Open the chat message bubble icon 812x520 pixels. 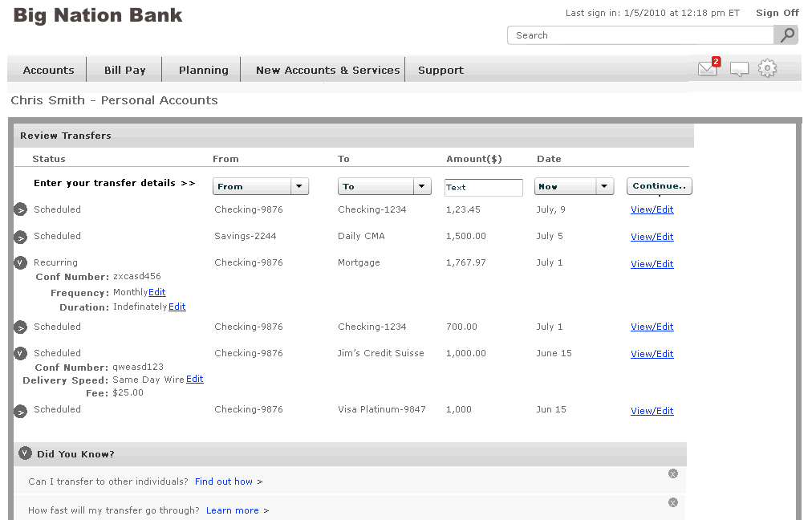point(739,69)
